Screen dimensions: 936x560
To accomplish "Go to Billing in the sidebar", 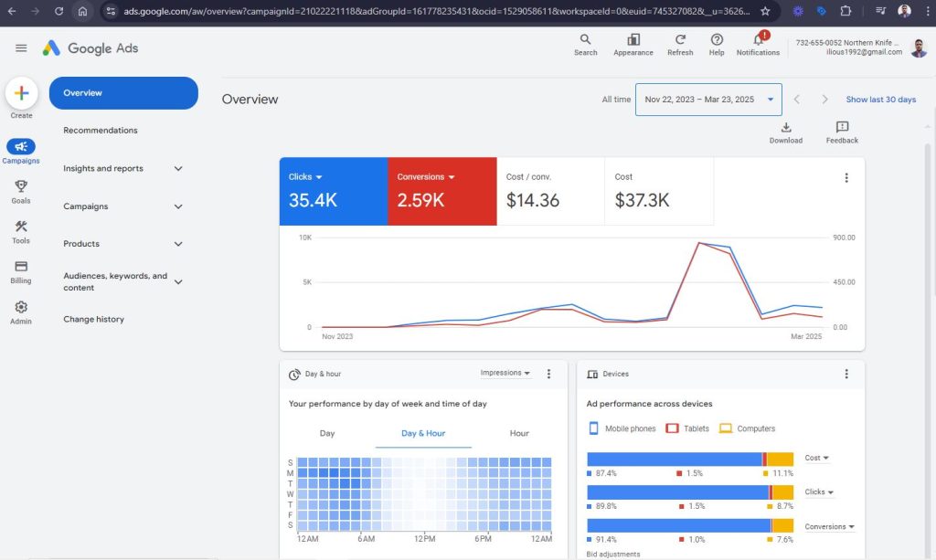I will click(x=21, y=271).
